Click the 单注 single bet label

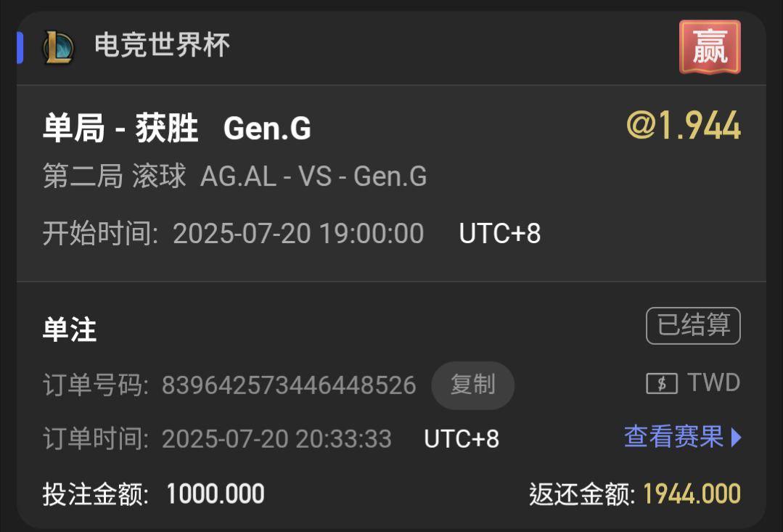[x=70, y=330]
